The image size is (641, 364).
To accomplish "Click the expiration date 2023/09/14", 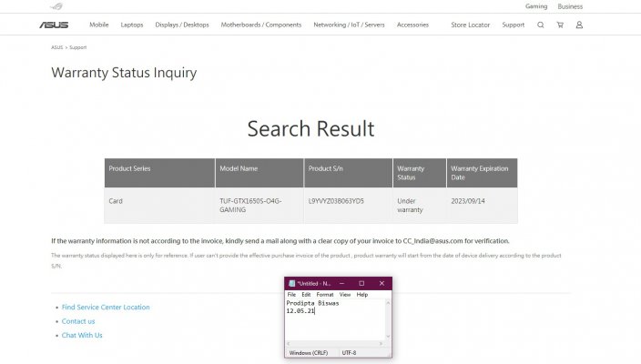I will [x=468, y=201].
